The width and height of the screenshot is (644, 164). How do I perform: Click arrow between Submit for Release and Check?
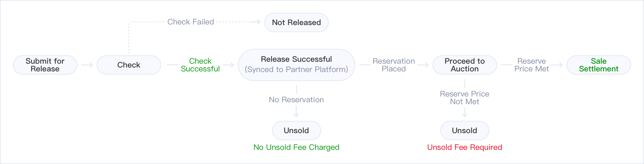coord(87,65)
